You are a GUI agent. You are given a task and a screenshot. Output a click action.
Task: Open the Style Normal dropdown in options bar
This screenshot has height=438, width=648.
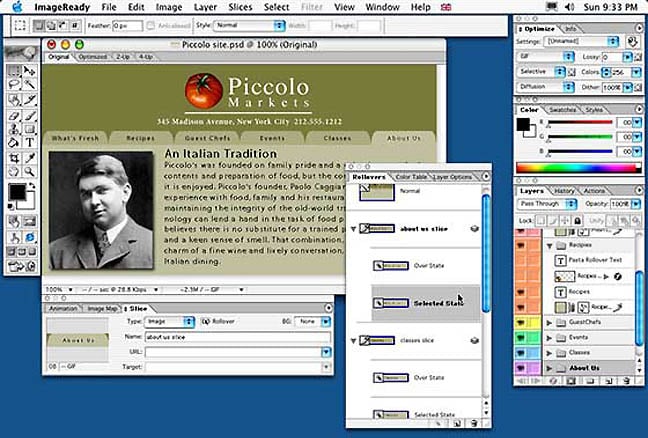coord(249,26)
